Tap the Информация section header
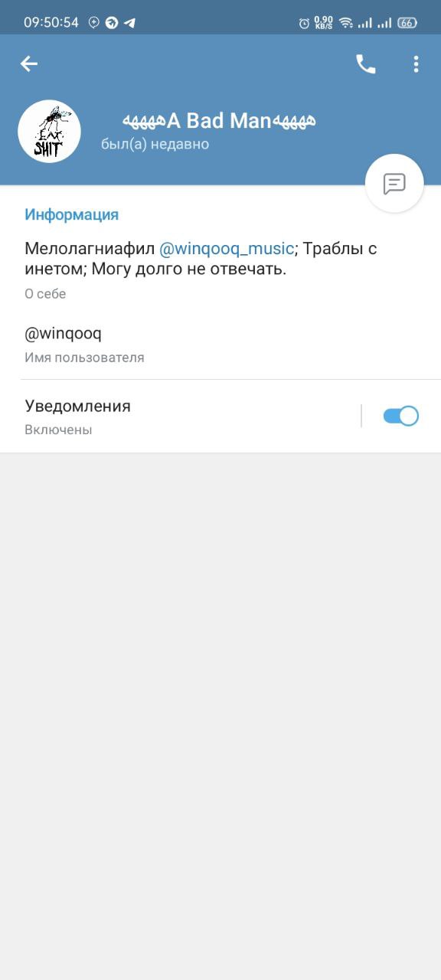Screen dimensions: 441x980 (x=72, y=214)
